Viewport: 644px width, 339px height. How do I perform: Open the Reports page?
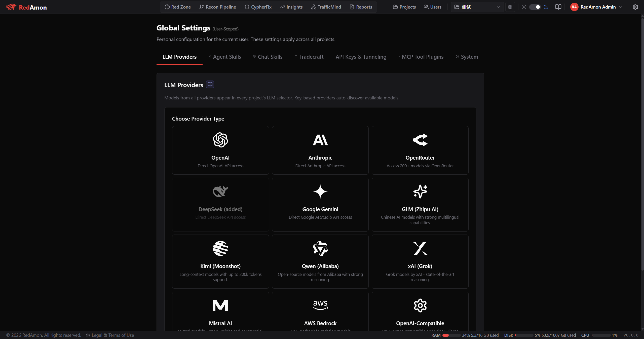pyautogui.click(x=361, y=7)
